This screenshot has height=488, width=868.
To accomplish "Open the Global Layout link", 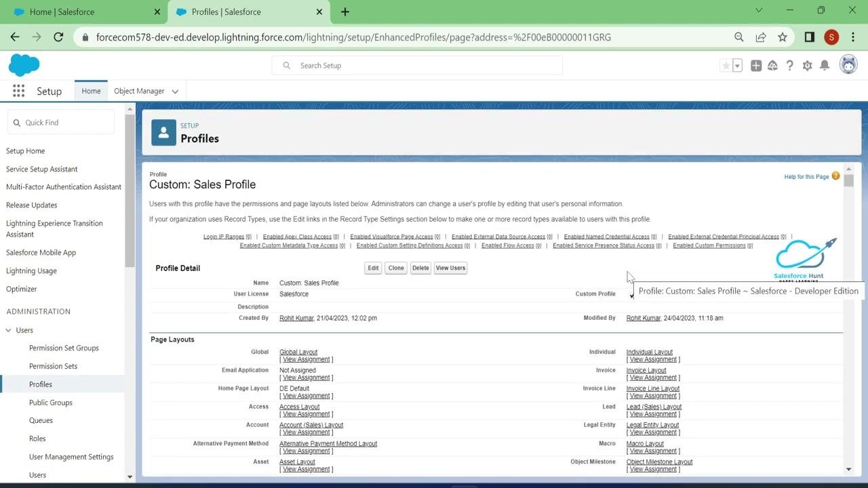I will (298, 352).
